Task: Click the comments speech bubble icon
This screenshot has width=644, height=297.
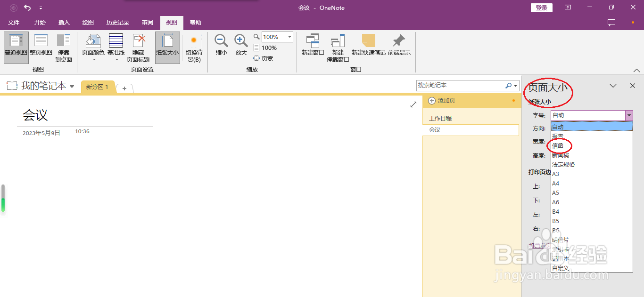Action: point(611,23)
